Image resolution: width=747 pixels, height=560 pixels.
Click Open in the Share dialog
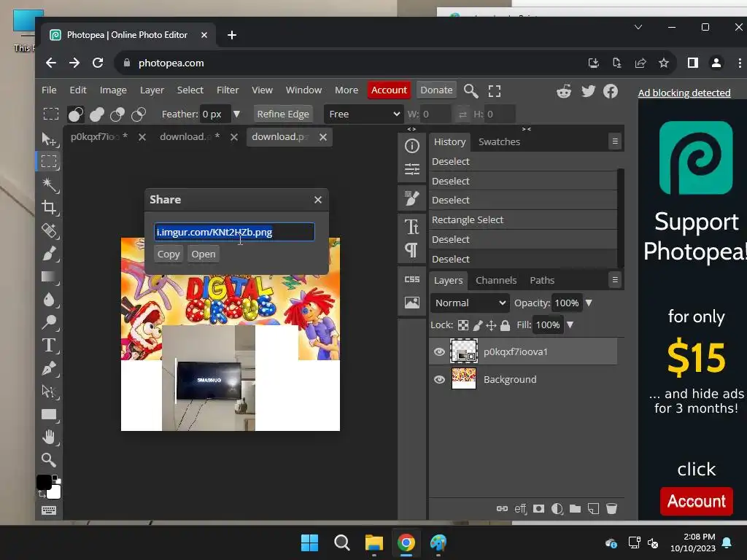point(204,254)
